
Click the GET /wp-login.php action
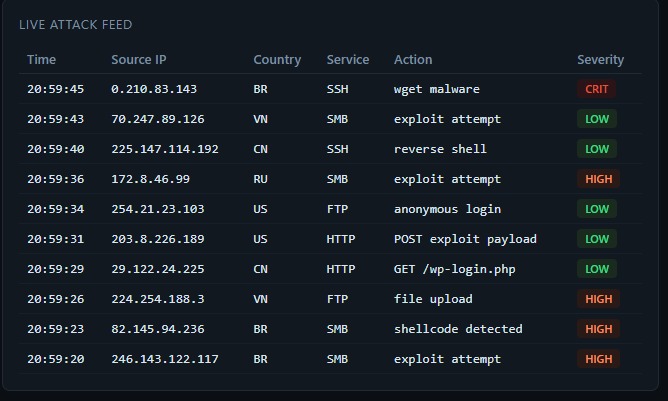455,269
